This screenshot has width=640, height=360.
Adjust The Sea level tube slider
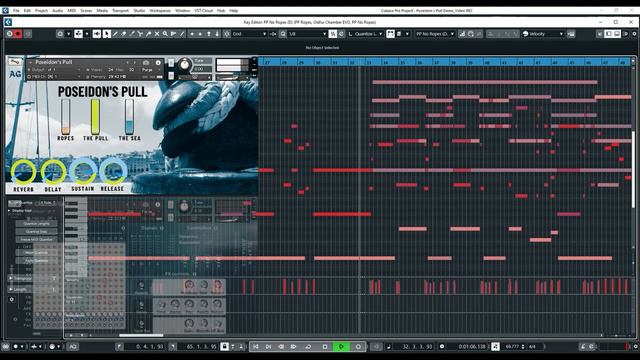coord(129,117)
